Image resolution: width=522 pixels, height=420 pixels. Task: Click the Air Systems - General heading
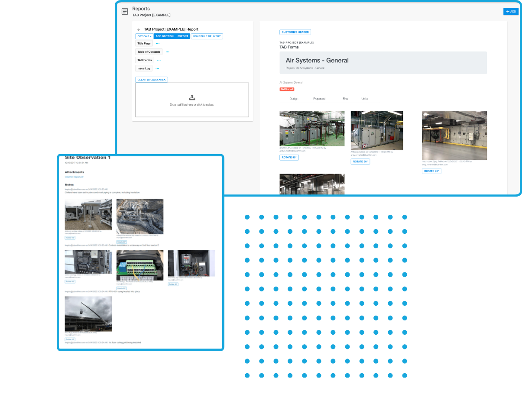pos(317,61)
